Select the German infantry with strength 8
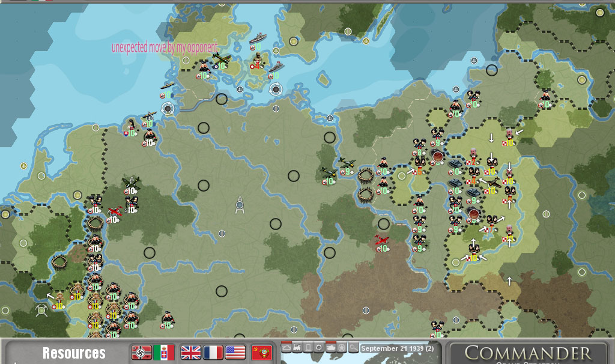 click(x=419, y=147)
